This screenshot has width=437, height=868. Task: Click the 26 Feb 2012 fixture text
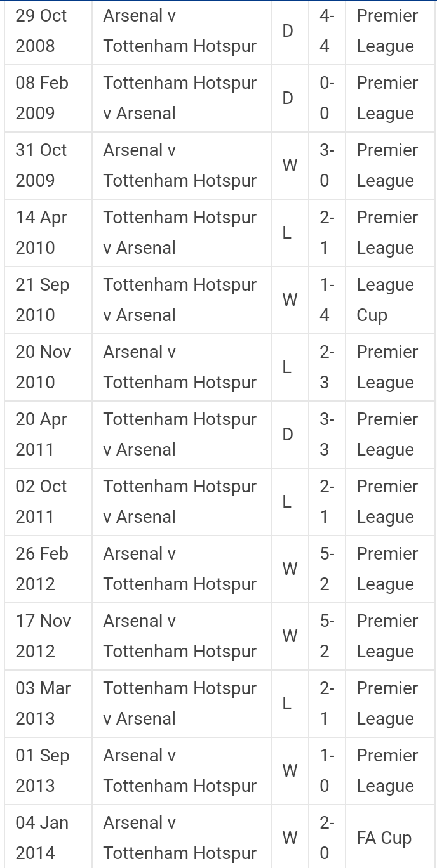(x=180, y=569)
